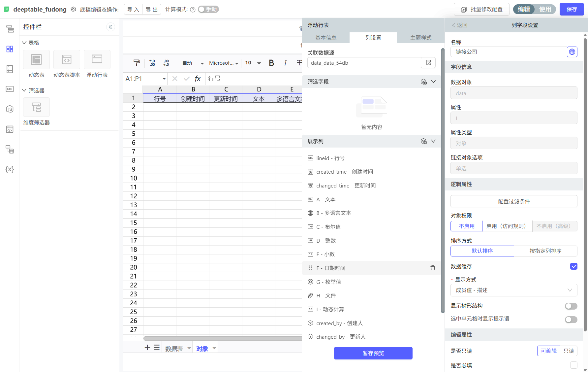The image size is (588, 372).
Task: Open the 显示方式 dropdown
Action: (x=513, y=290)
